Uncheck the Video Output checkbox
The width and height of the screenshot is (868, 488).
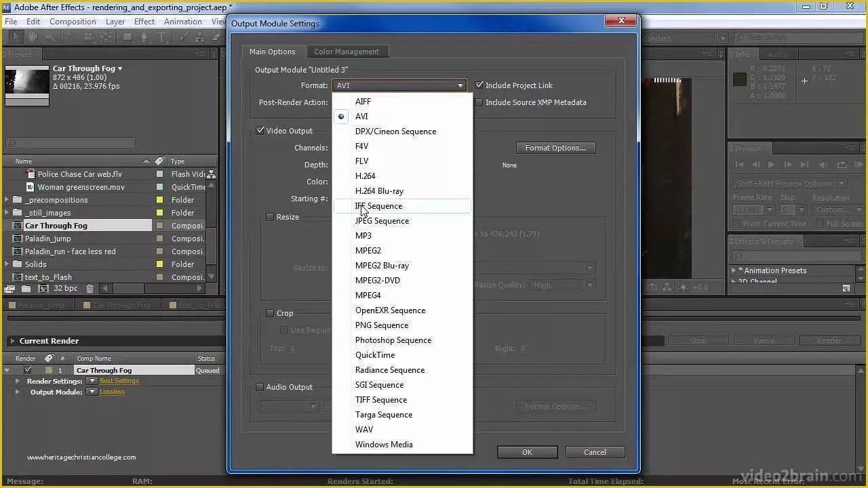pyautogui.click(x=260, y=131)
